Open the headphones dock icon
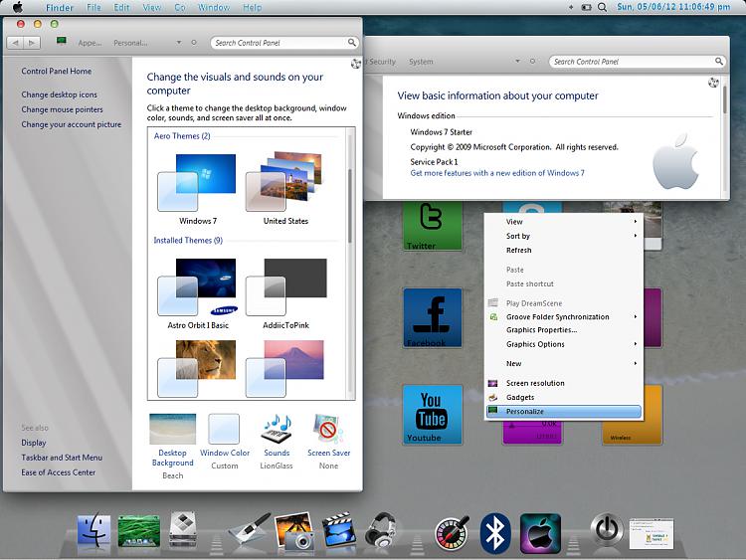 click(380, 530)
